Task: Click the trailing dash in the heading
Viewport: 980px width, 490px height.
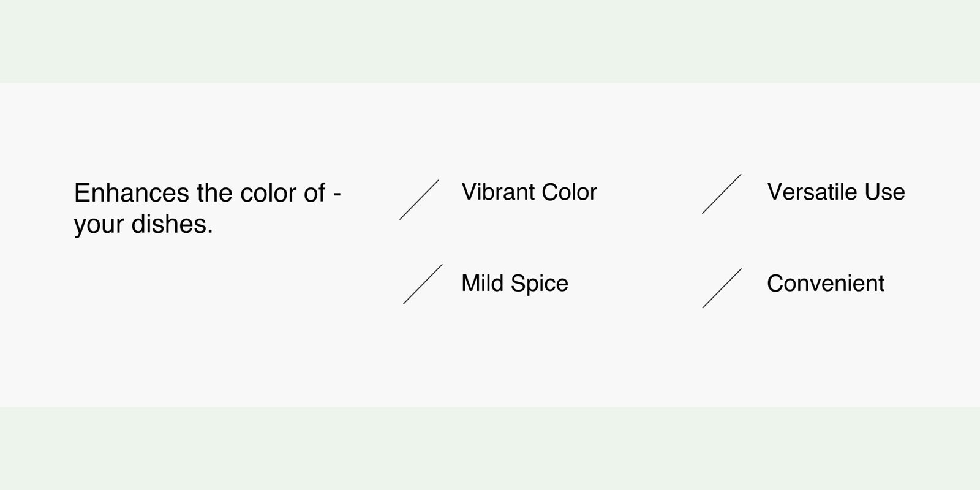Action: [x=336, y=194]
